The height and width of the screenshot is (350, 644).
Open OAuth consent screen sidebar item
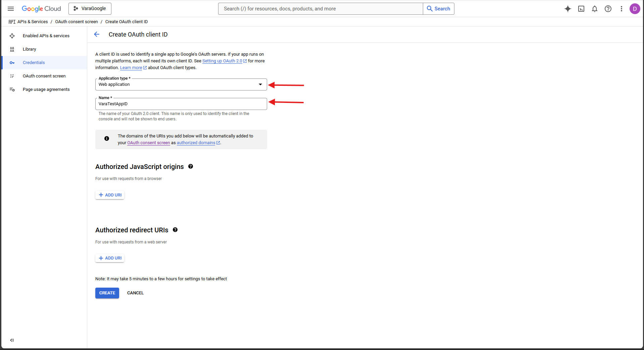(x=44, y=76)
